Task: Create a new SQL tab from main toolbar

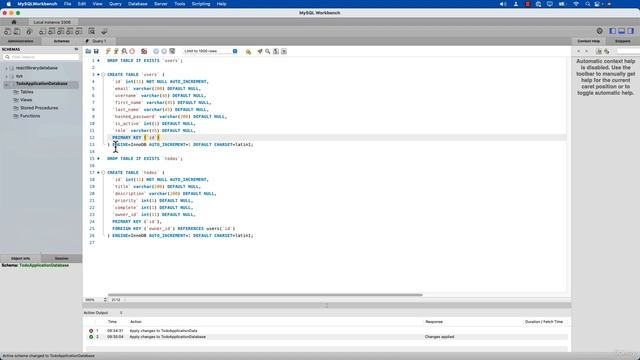Action: click(x=7, y=31)
